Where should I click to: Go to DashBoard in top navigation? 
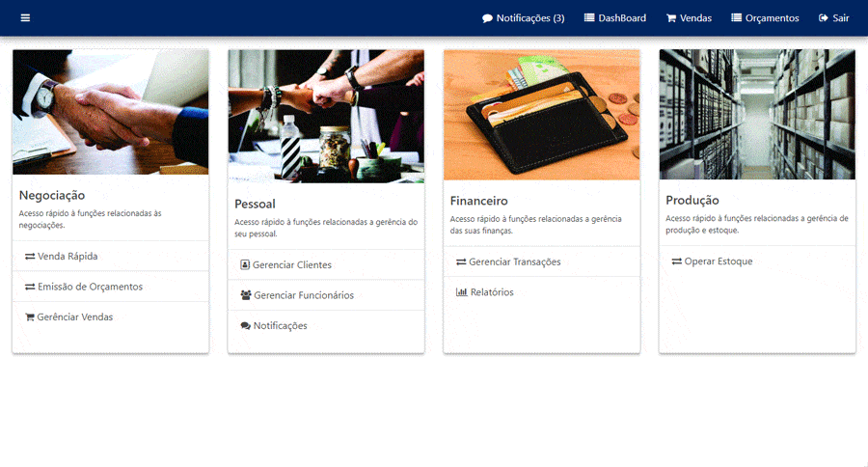pyautogui.click(x=615, y=17)
